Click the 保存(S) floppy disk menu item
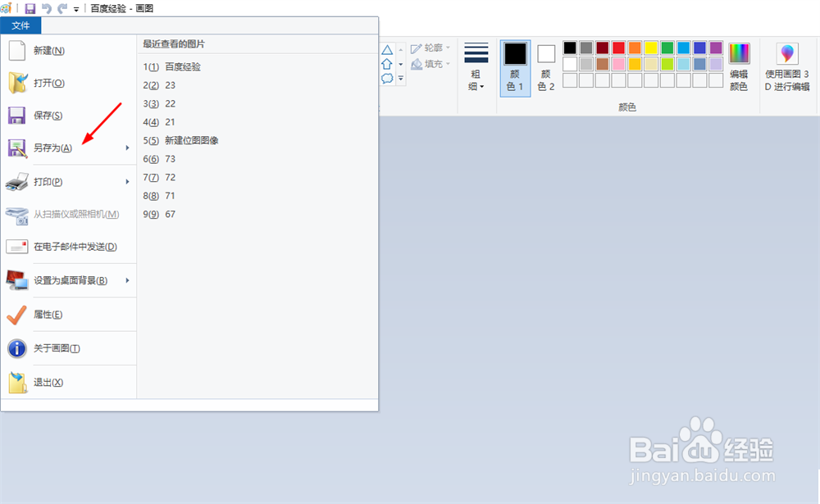The image size is (820, 504). [69, 116]
